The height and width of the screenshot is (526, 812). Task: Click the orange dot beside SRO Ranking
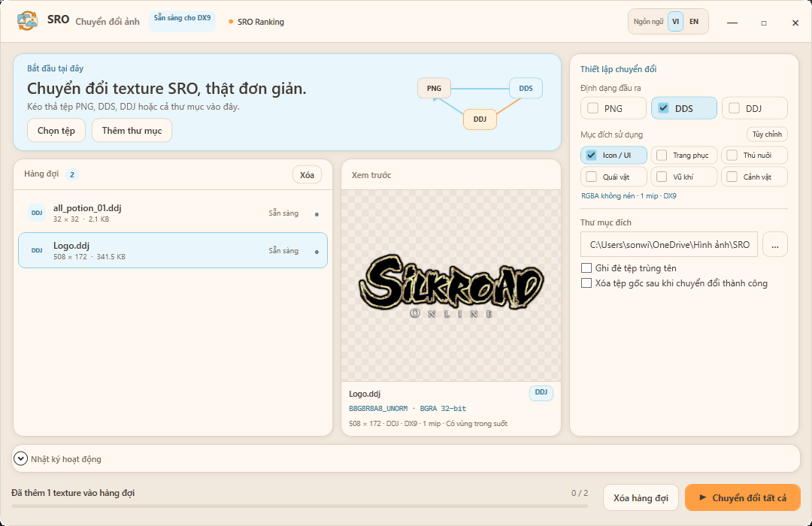point(231,22)
